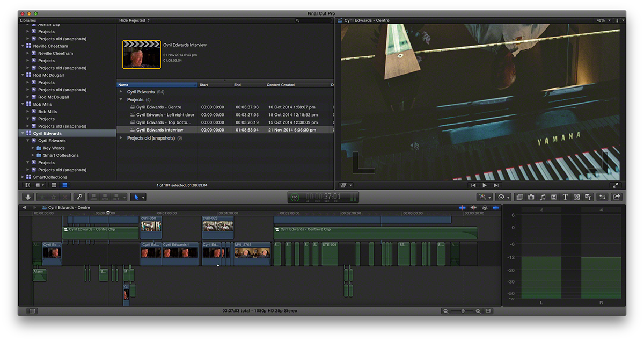Expand the Cyril Edwards (94) group
This screenshot has height=341, width=644.
[121, 92]
